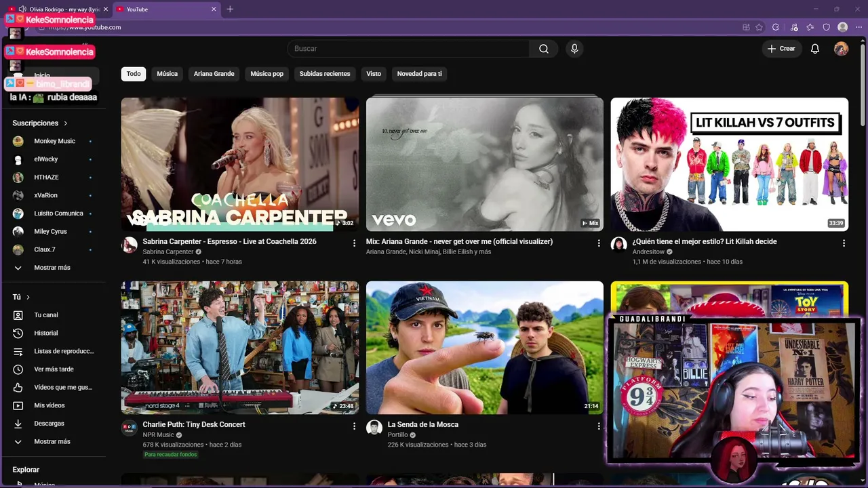This screenshot has width=868, height=488.
Task: Click the Para recaudar fondos badge
Action: click(170, 454)
